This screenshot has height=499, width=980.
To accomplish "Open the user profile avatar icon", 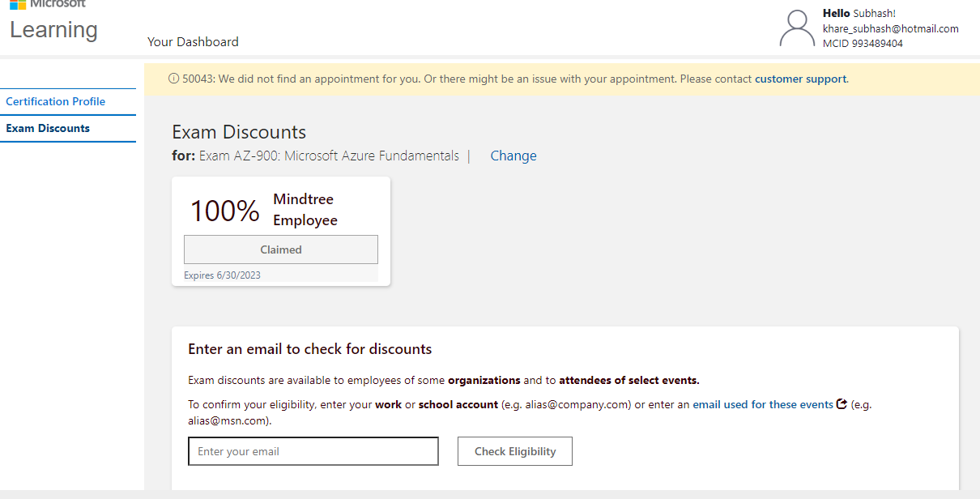I will click(797, 29).
